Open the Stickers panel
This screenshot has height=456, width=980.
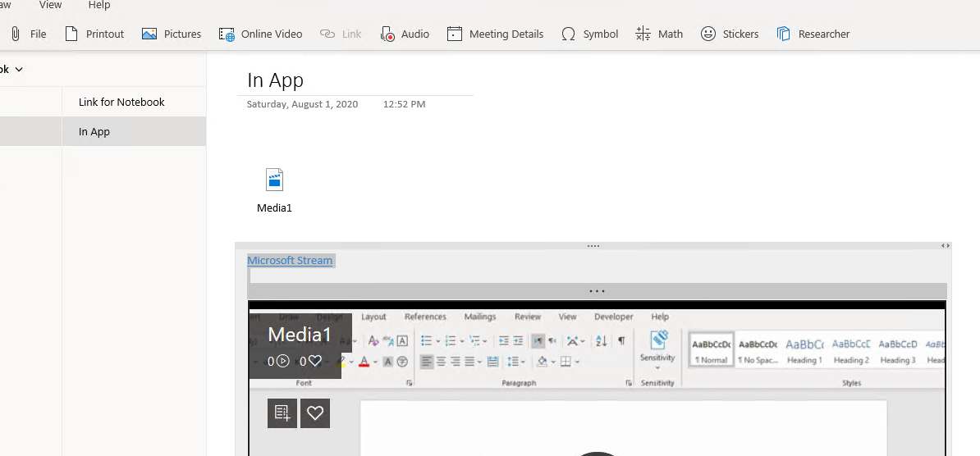click(730, 34)
